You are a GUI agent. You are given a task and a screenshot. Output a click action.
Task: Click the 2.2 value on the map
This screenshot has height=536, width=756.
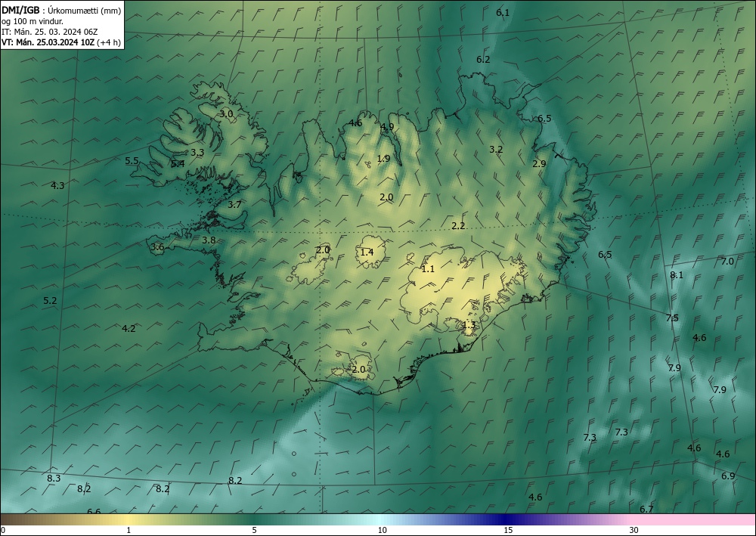(x=458, y=226)
